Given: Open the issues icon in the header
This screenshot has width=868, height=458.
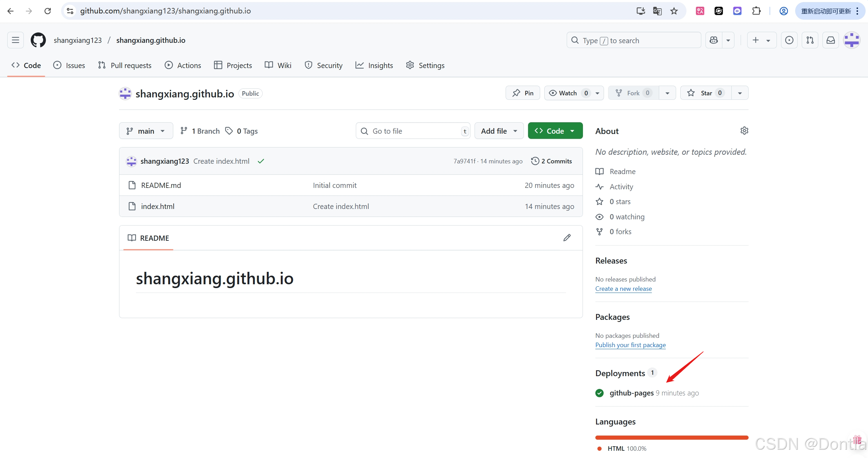Looking at the screenshot, I should tap(789, 40).
